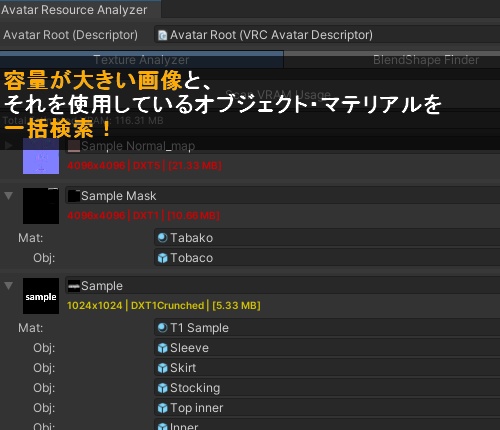The width and height of the screenshot is (500, 430).
Task: Select the Top inner object field
Action: tap(327, 408)
